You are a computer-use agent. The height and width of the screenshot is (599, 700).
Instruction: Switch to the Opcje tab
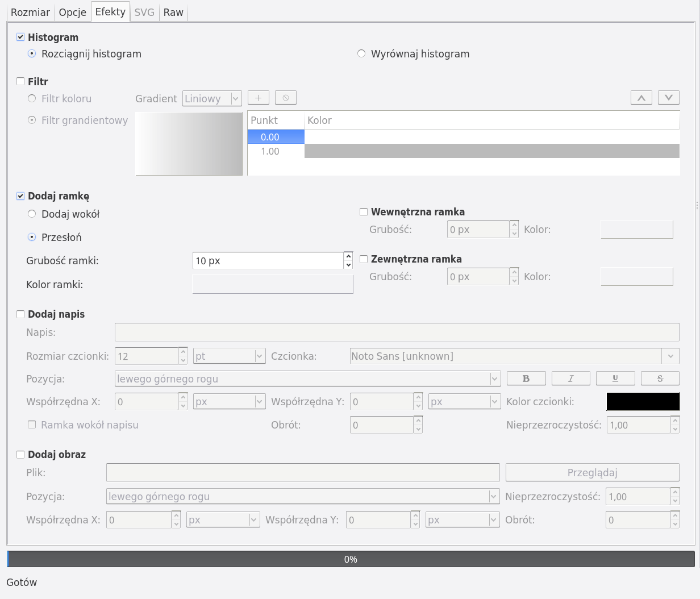pyautogui.click(x=73, y=13)
